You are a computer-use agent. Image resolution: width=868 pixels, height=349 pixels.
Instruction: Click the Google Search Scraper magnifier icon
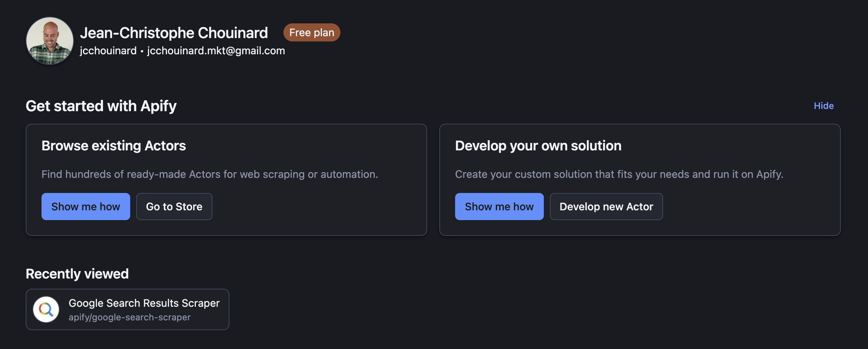(46, 309)
